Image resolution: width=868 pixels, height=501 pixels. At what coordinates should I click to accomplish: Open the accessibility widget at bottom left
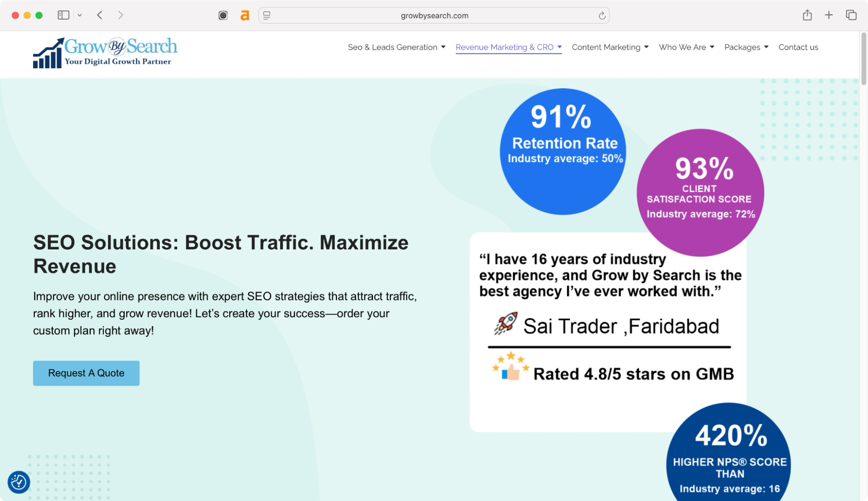coord(18,482)
